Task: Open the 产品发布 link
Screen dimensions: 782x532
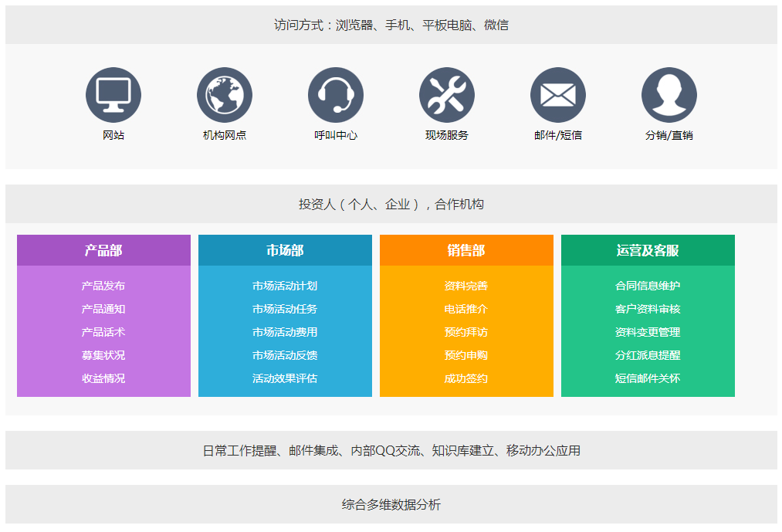Action: pyautogui.click(x=103, y=286)
